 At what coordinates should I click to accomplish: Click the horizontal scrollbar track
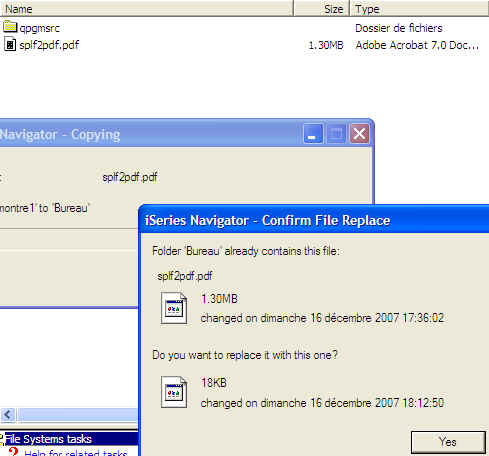pyautogui.click(x=77, y=415)
